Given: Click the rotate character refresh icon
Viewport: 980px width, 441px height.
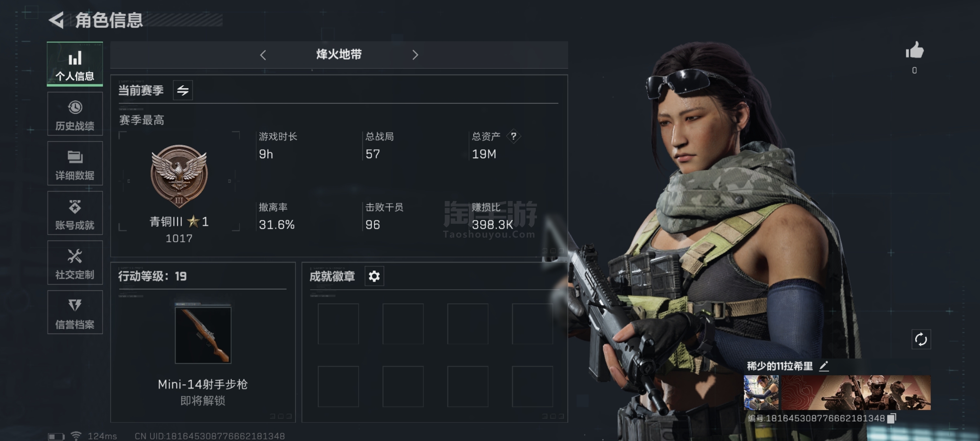Looking at the screenshot, I should pyautogui.click(x=921, y=339).
